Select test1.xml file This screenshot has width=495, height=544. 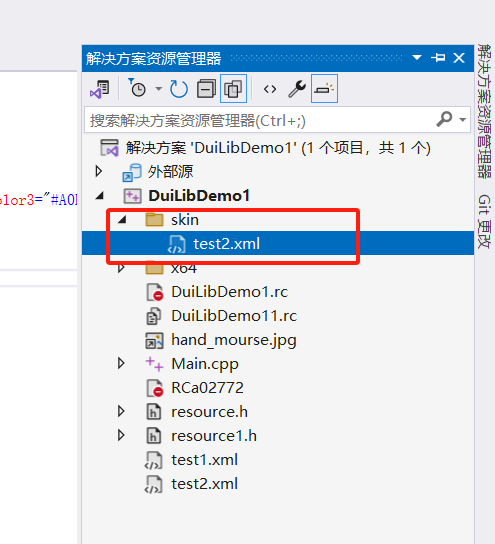tap(205, 460)
